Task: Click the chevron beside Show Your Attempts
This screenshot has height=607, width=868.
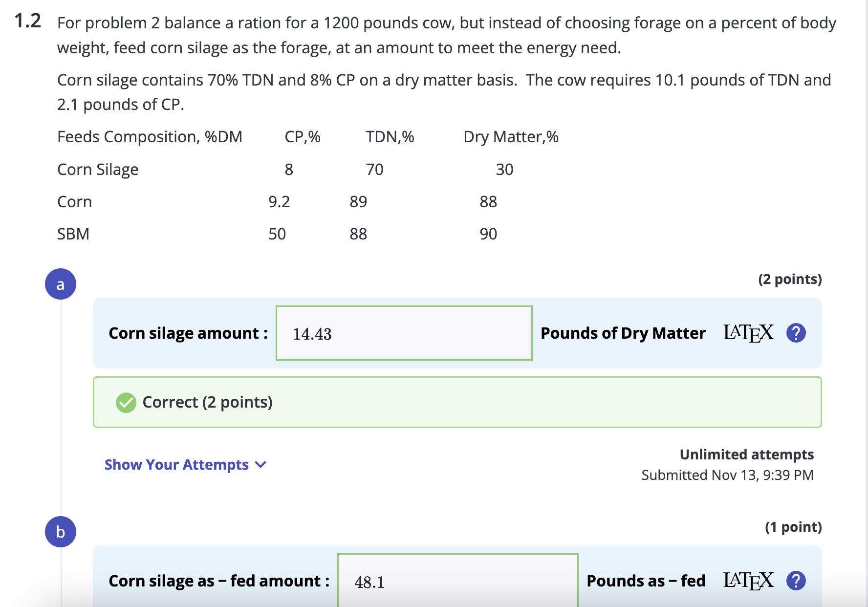Action: (260, 464)
